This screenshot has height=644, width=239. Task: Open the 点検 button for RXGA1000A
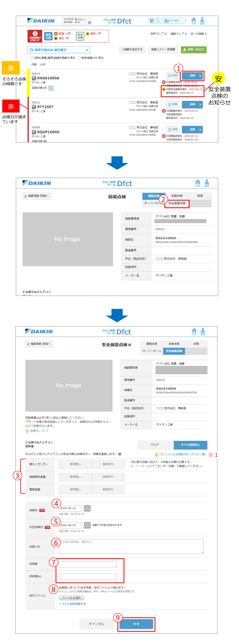192,76
